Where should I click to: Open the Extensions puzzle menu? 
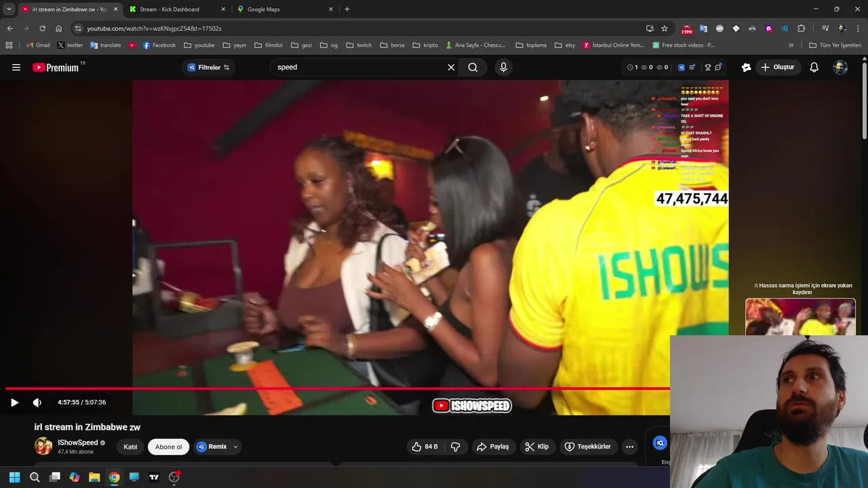(x=801, y=28)
